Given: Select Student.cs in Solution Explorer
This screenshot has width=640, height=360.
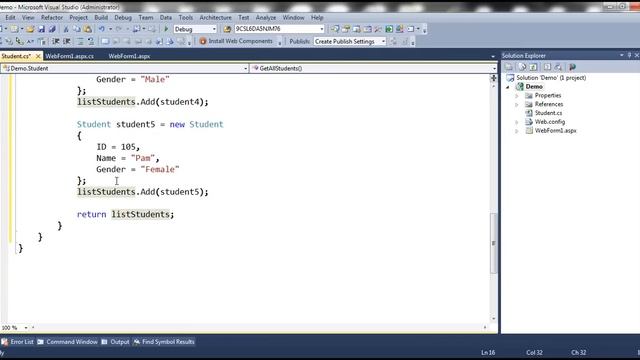Looking at the screenshot, I should pyautogui.click(x=548, y=113).
